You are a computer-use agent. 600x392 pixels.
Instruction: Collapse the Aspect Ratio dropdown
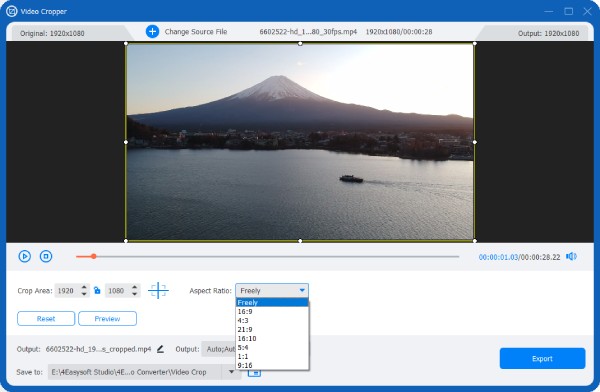(x=302, y=290)
